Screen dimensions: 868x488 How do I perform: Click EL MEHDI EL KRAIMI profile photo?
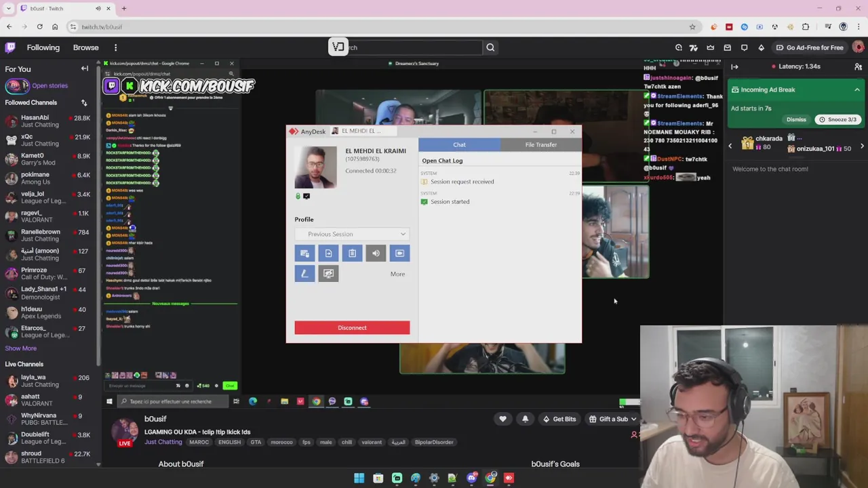click(x=315, y=167)
